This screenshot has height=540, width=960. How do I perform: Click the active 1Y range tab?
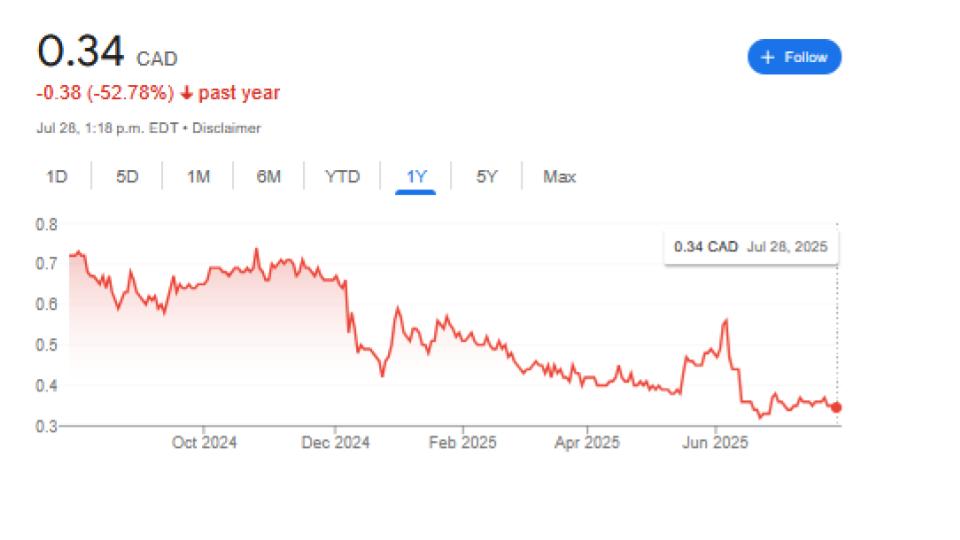click(x=416, y=177)
